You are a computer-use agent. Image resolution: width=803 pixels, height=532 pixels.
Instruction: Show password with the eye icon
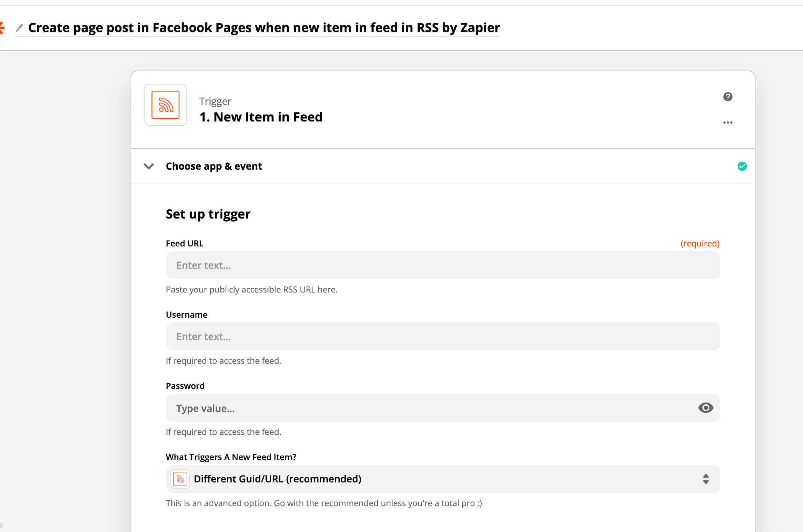pos(706,408)
